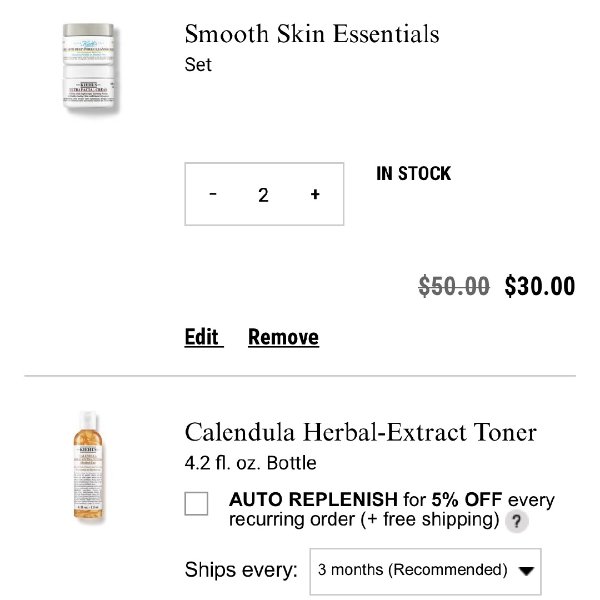
Task: Click the "Ships every:" label
Action: (x=241, y=570)
